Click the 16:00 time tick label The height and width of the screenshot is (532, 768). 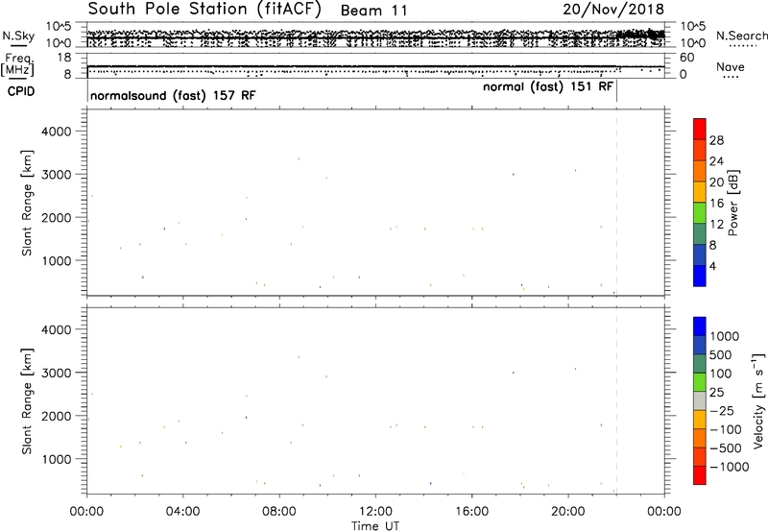pyautogui.click(x=471, y=512)
